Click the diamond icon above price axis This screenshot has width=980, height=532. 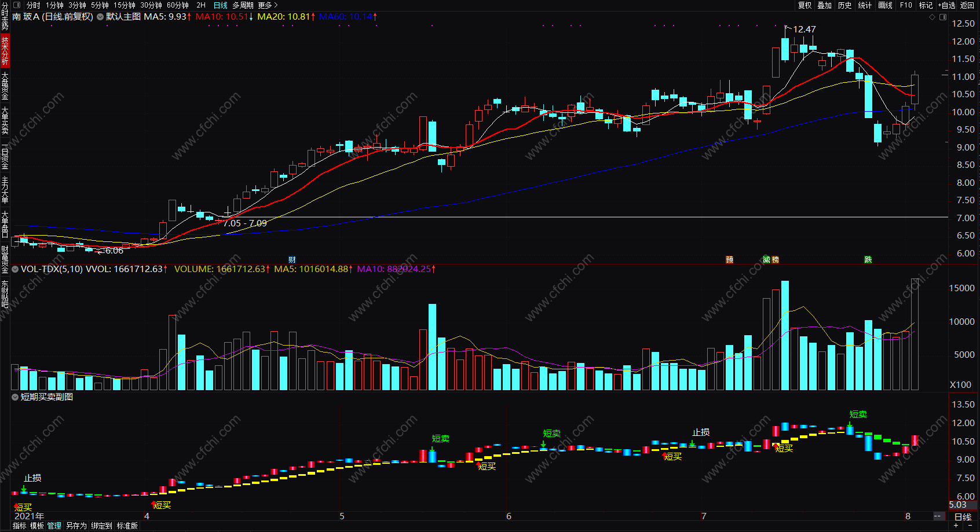[x=932, y=17]
